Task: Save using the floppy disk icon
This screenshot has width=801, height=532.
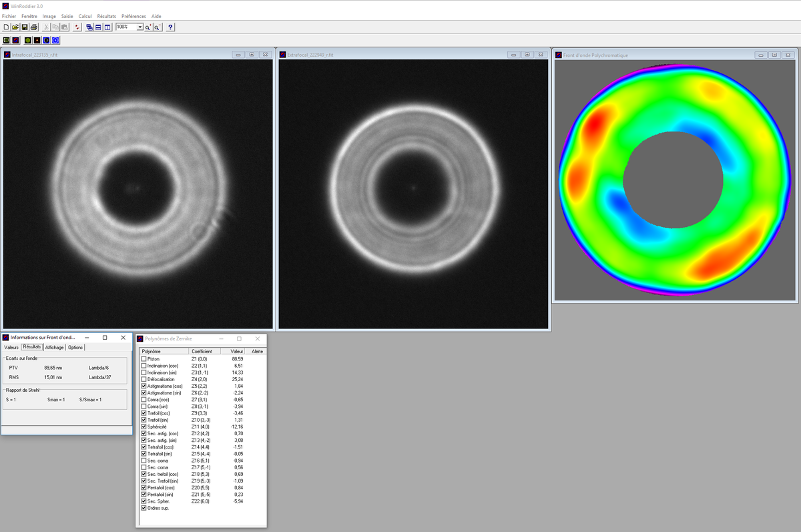Action: coord(25,27)
